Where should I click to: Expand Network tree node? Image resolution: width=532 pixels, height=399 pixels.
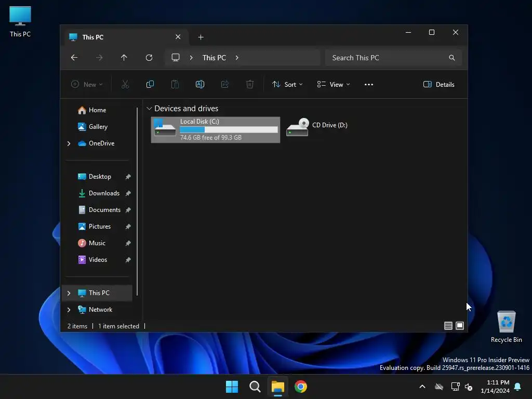point(69,310)
